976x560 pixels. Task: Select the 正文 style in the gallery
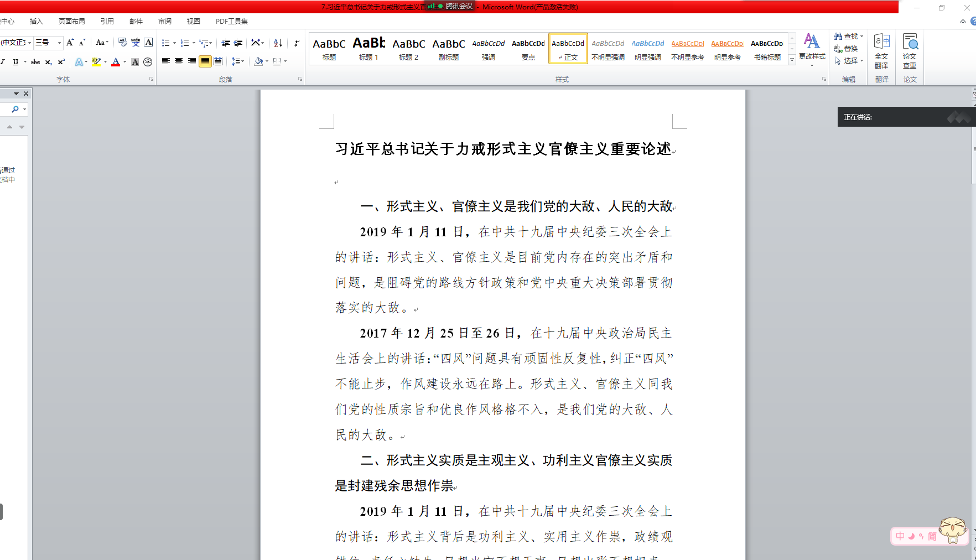(x=568, y=48)
